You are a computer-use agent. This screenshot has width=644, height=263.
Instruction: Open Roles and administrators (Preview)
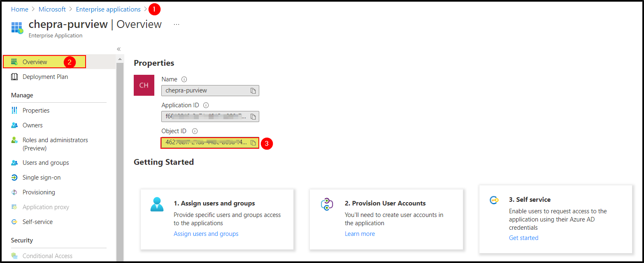tap(55, 144)
